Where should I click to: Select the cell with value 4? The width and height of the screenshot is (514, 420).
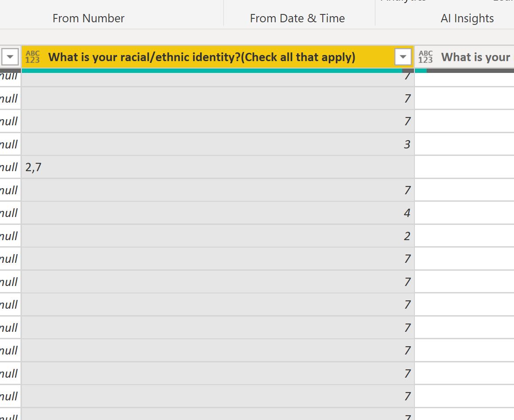tap(218, 213)
